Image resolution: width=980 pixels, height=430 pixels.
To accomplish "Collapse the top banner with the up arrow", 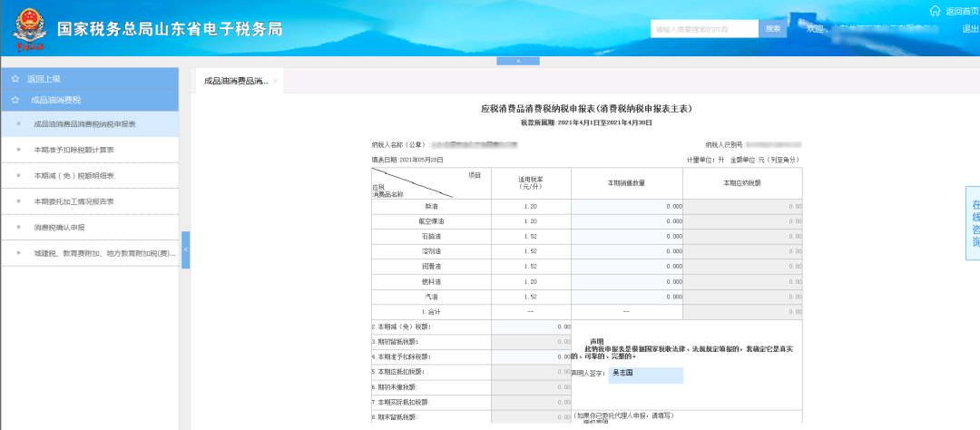I will [x=517, y=61].
